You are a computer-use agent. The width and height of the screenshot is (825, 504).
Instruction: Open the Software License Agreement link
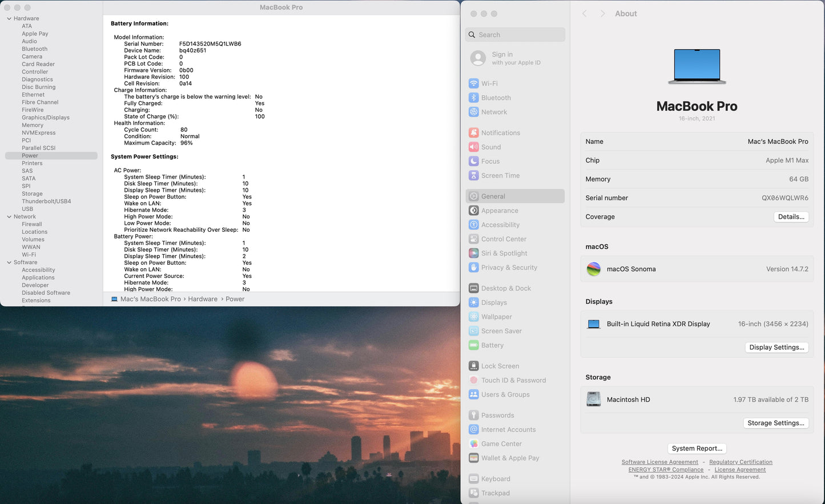[659, 462]
